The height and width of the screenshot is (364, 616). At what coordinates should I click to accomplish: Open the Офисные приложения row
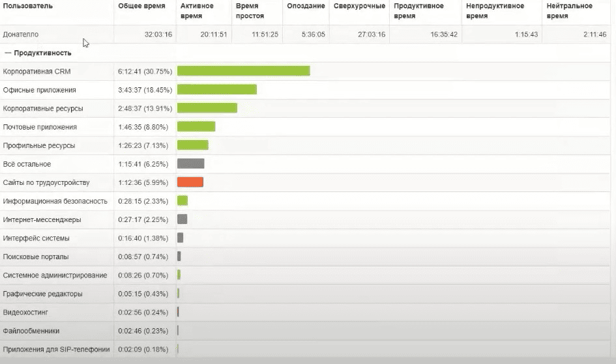(39, 90)
